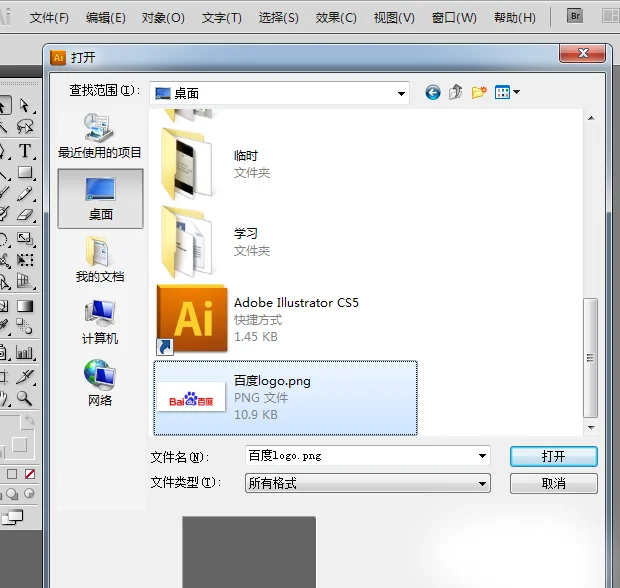Open the 选择(S) menu
This screenshot has height=588, width=620.
[x=278, y=18]
